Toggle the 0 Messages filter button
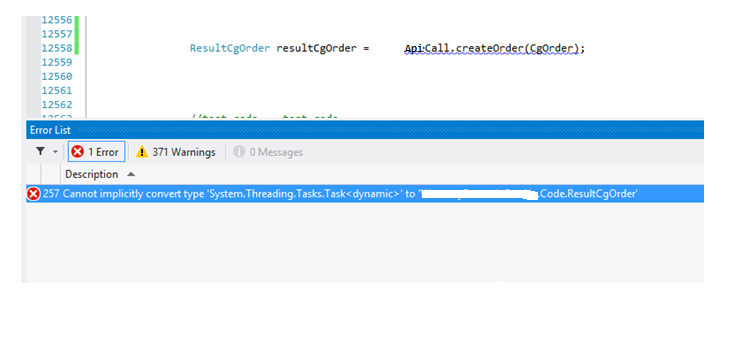 click(x=268, y=152)
